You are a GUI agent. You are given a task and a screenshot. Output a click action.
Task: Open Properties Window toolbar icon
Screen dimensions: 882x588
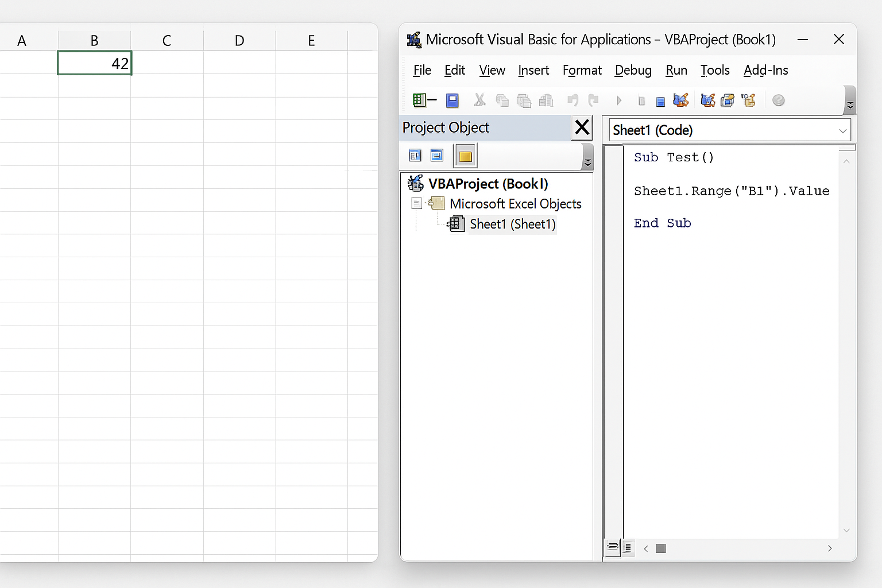[x=728, y=100]
